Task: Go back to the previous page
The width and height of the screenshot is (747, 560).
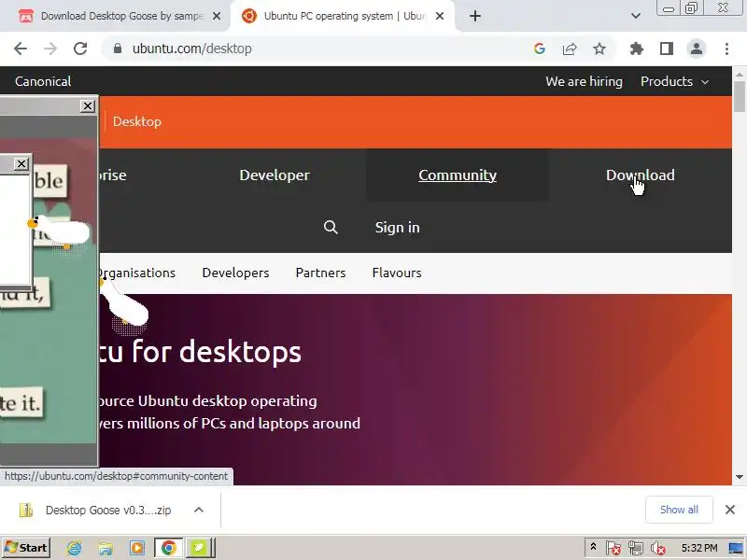Action: (x=21, y=49)
